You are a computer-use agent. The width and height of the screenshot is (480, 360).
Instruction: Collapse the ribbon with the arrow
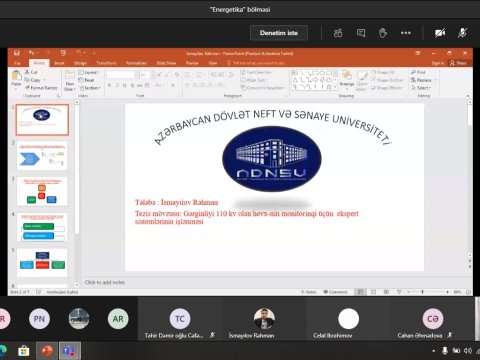pos(468,96)
